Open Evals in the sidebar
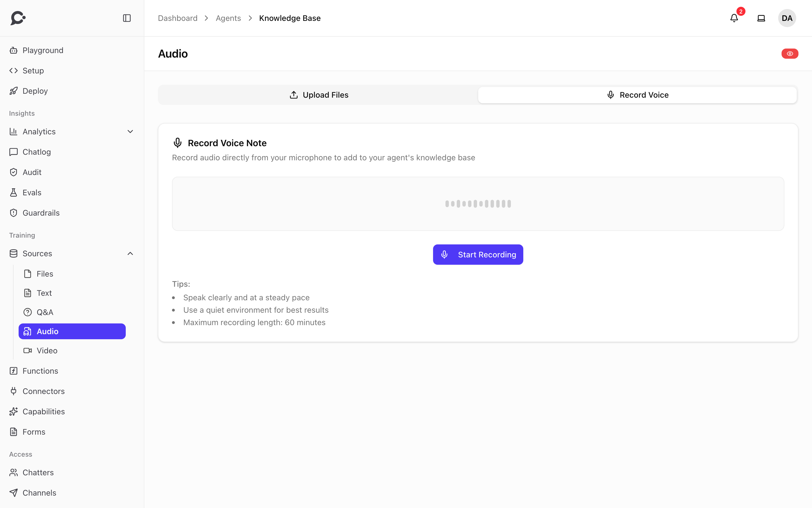 (x=72, y=192)
